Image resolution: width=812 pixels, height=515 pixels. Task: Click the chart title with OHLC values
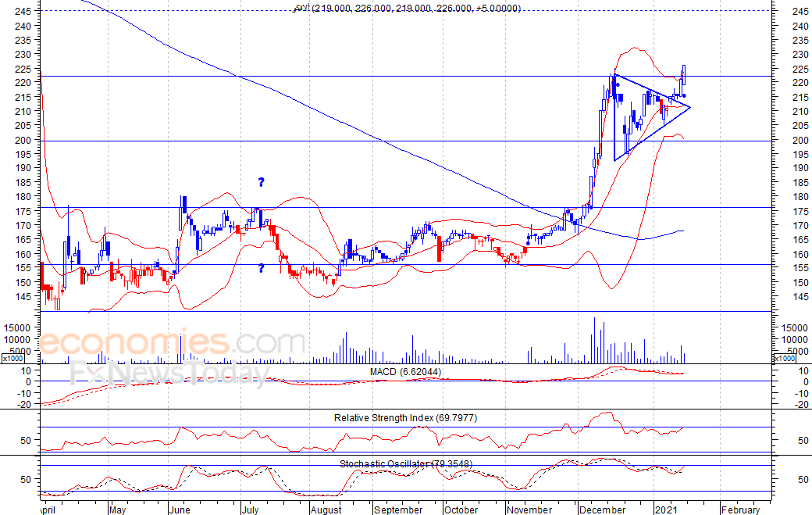click(x=407, y=9)
